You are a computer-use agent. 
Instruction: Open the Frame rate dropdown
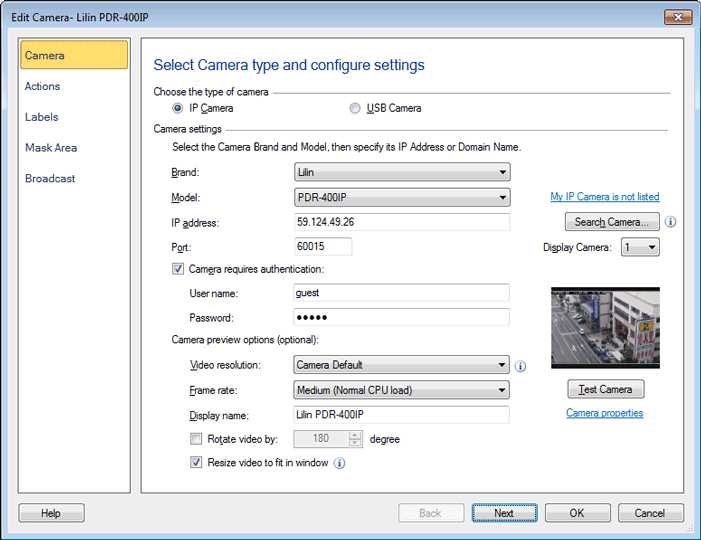[x=402, y=390]
